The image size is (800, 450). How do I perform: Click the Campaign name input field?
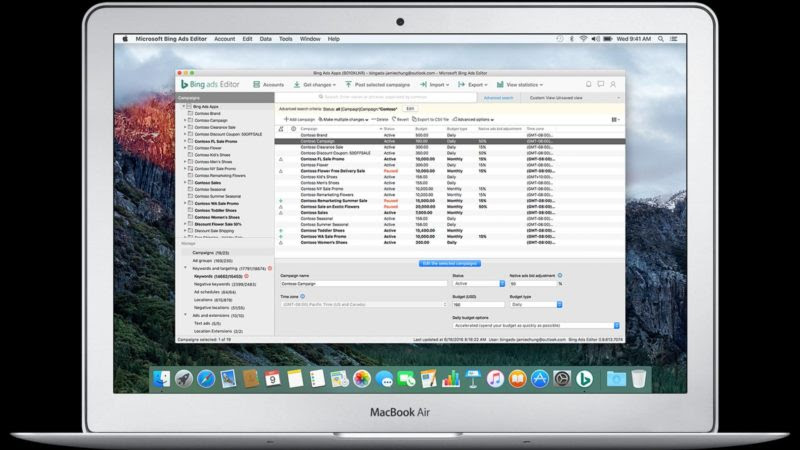pos(363,284)
